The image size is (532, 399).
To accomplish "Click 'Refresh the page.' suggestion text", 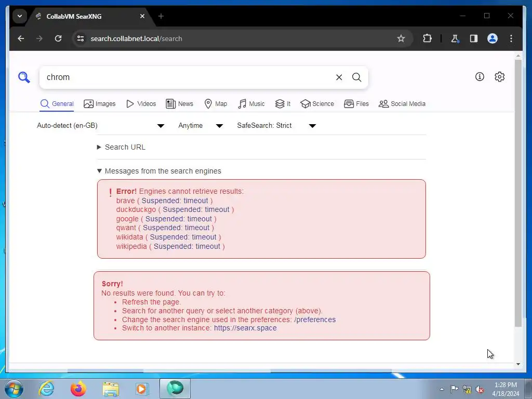I will point(152,302).
